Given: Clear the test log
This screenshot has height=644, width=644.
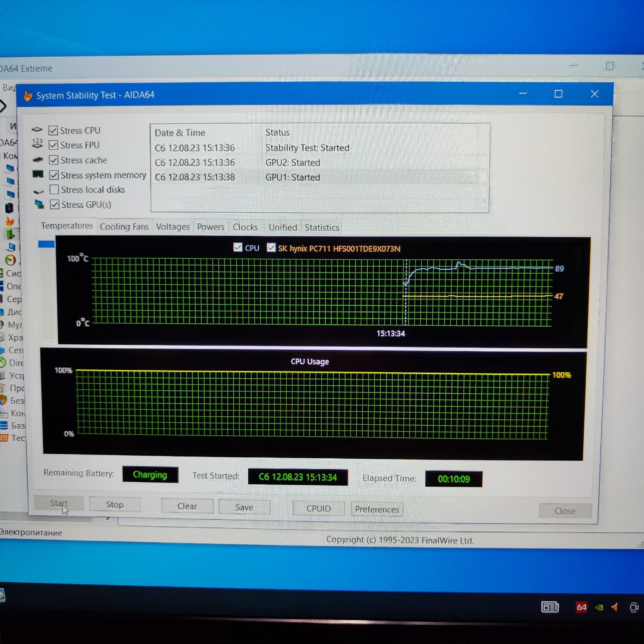Looking at the screenshot, I should tap(187, 506).
